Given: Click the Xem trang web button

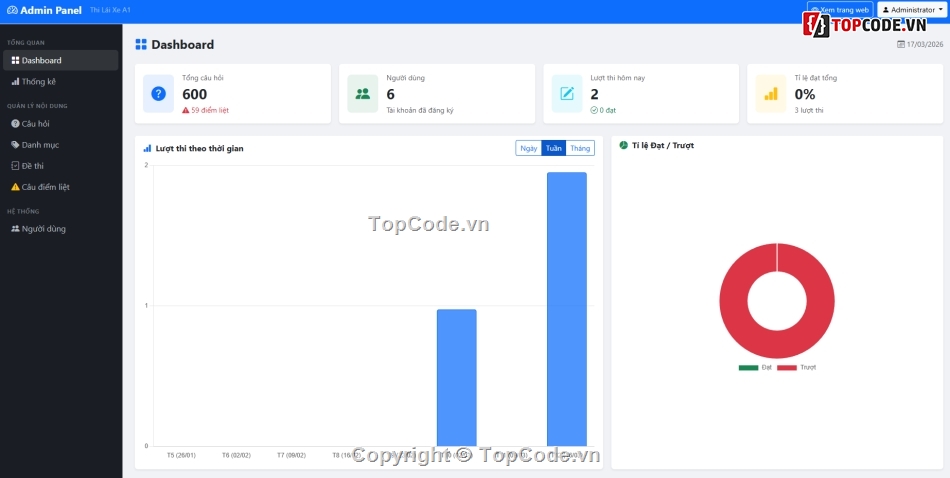Looking at the screenshot, I should [x=840, y=10].
